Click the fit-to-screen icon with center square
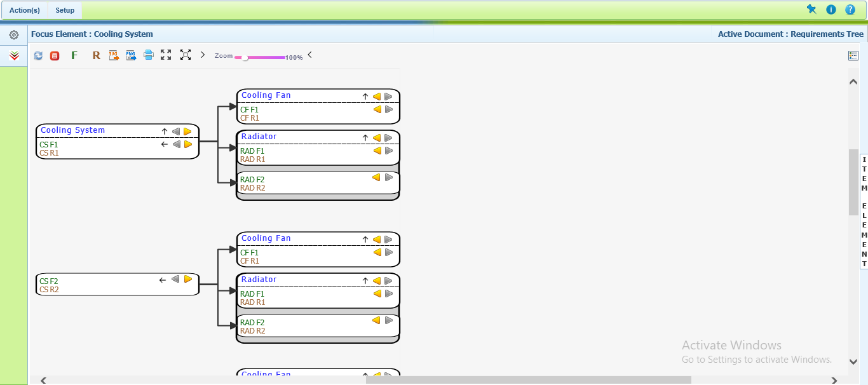The width and height of the screenshot is (868, 385). (x=186, y=55)
